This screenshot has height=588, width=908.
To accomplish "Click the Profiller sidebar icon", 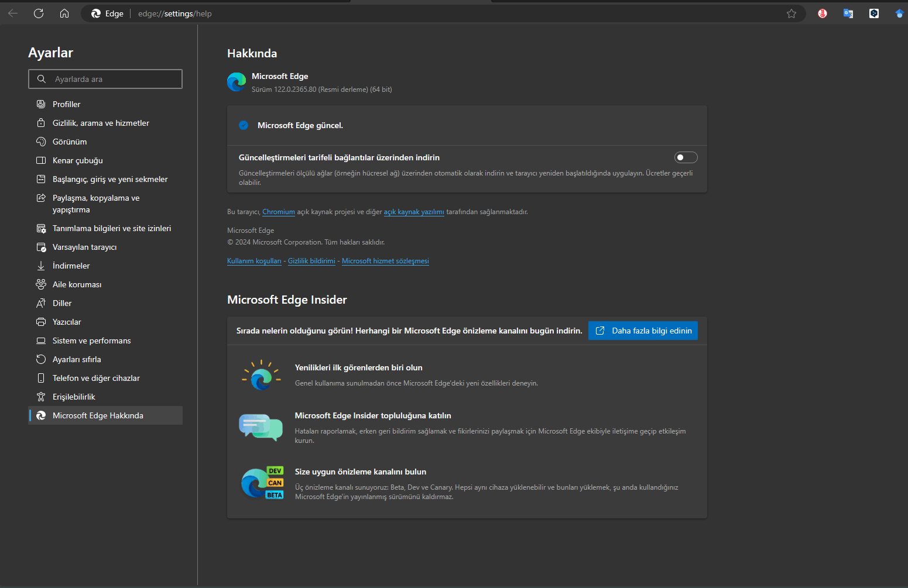I will coord(41,104).
